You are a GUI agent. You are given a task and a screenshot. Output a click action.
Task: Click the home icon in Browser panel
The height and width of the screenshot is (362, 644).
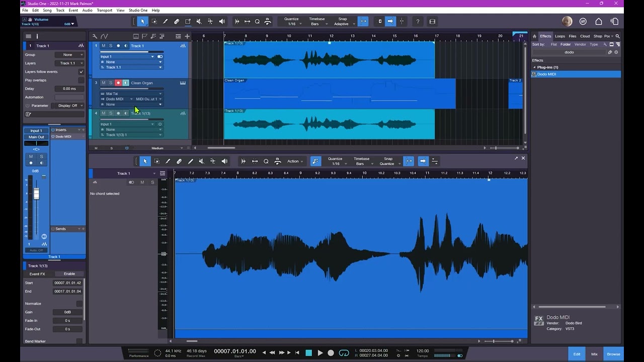pyautogui.click(x=535, y=36)
